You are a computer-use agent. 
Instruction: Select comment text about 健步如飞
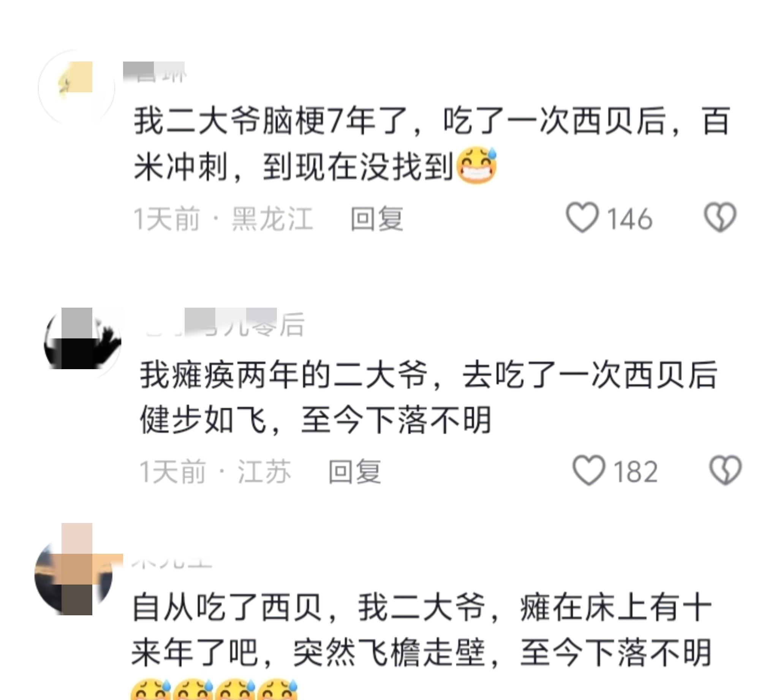pos(429,397)
